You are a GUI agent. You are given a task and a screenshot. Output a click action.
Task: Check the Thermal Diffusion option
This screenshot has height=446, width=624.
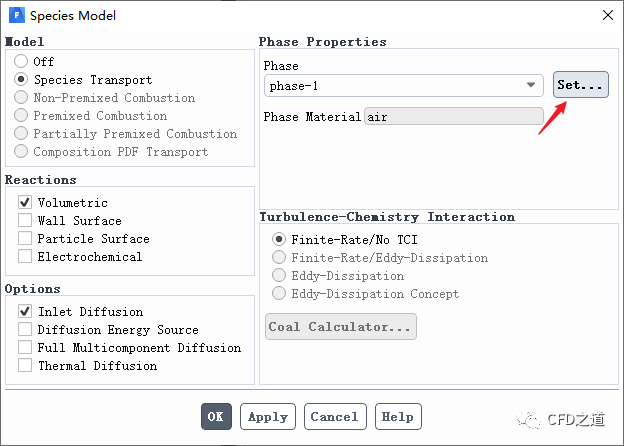point(25,366)
